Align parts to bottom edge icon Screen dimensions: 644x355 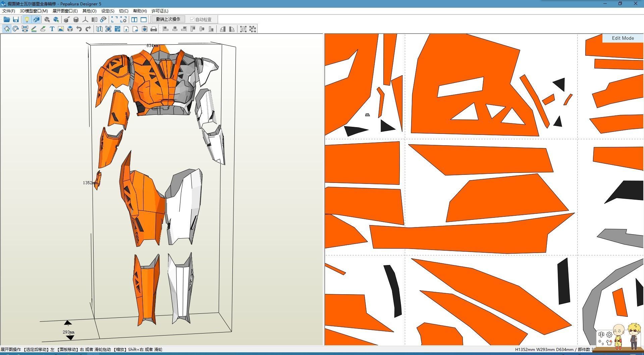point(211,29)
